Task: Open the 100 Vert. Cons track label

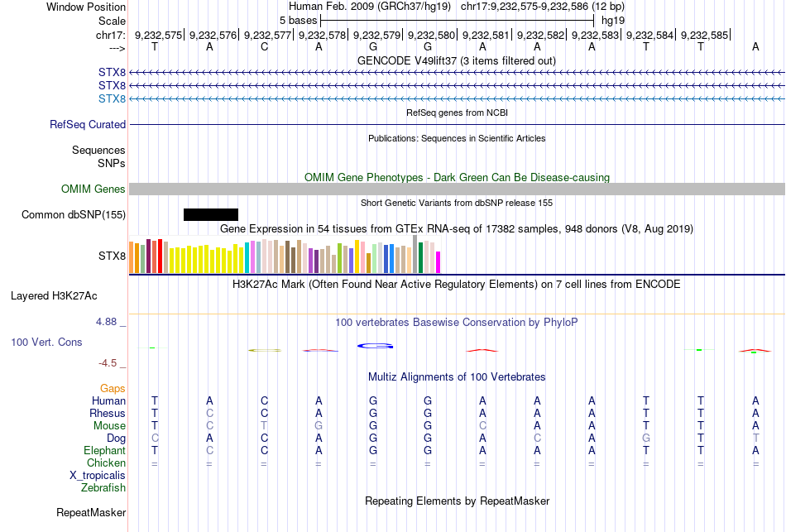Action: pyautogui.click(x=46, y=342)
